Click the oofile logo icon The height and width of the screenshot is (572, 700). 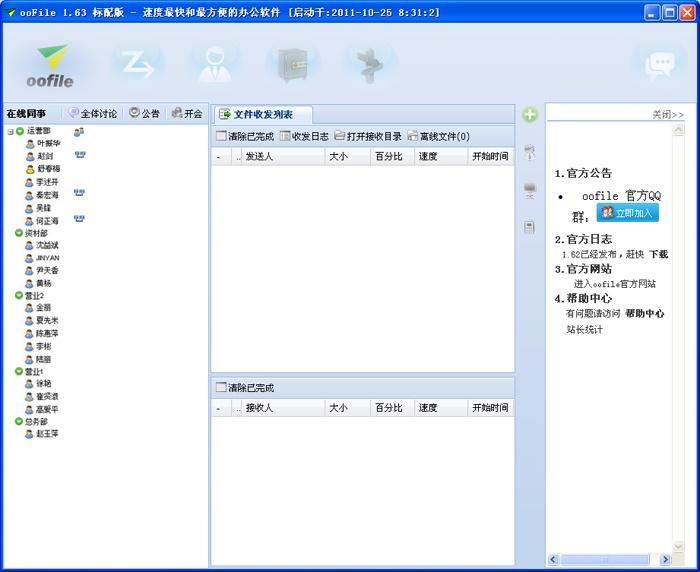coord(50,64)
